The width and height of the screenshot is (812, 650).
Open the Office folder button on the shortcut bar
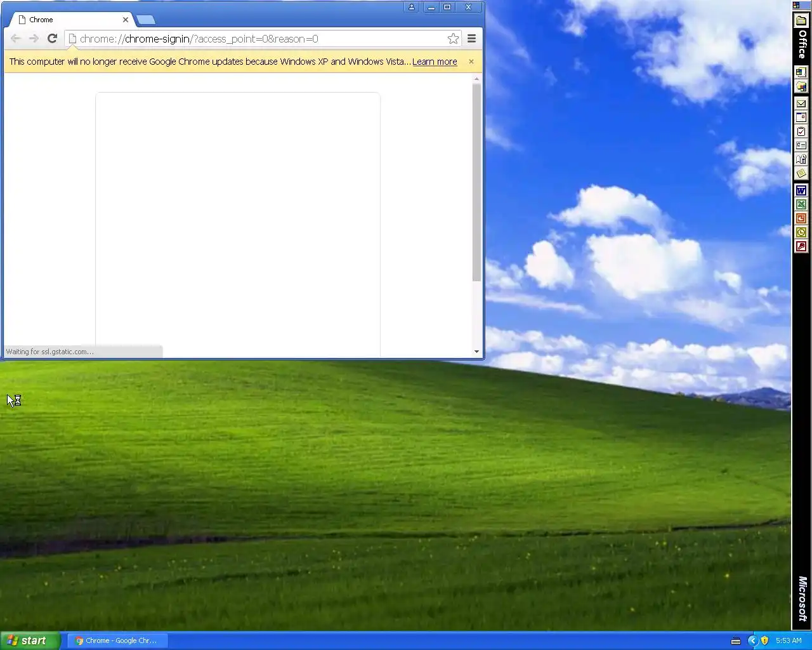[801, 20]
